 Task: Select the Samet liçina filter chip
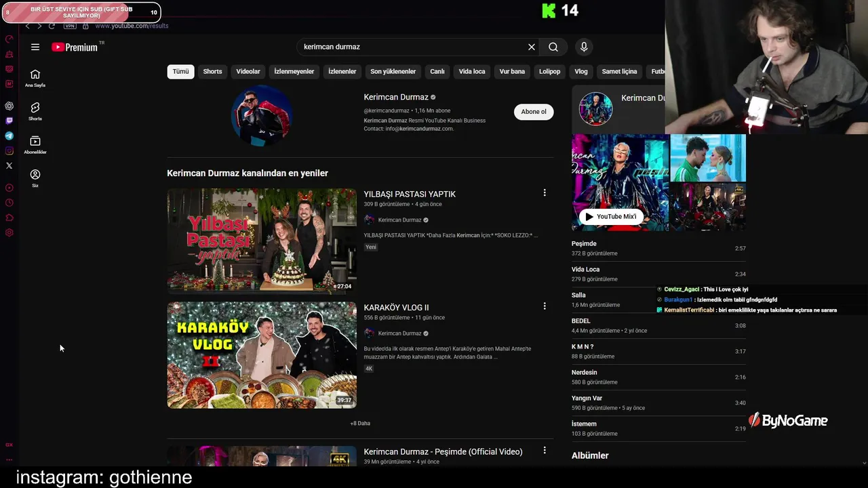tap(619, 71)
